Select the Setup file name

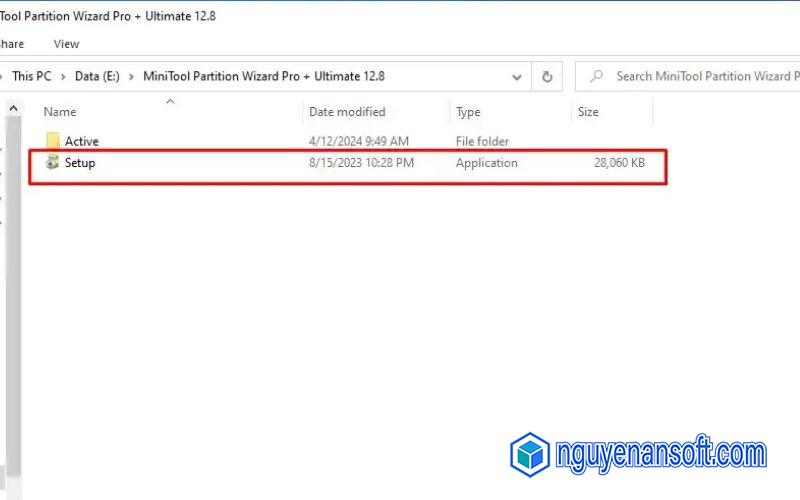[x=80, y=163]
